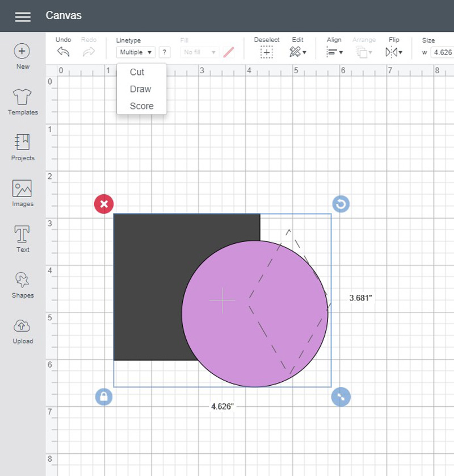Screen dimensions: 454x476
Task: Click the 4.626" width dimension label
Action: pyautogui.click(x=222, y=407)
